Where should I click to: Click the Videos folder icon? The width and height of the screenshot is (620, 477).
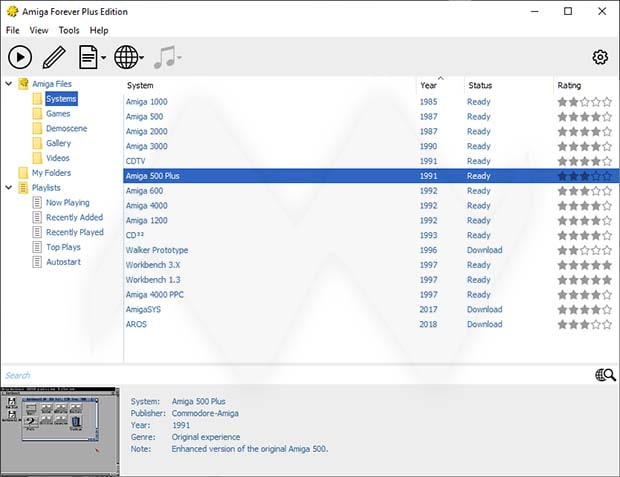tap(37, 158)
